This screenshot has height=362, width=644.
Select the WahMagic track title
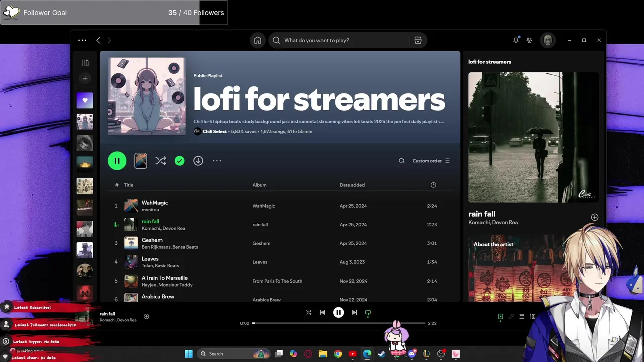(x=154, y=203)
